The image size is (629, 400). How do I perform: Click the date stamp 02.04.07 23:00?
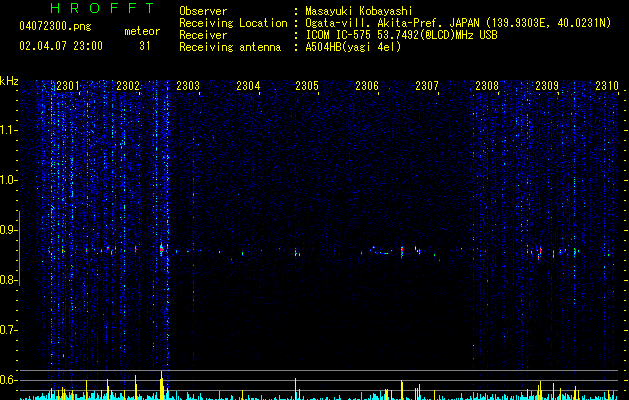pos(61,46)
